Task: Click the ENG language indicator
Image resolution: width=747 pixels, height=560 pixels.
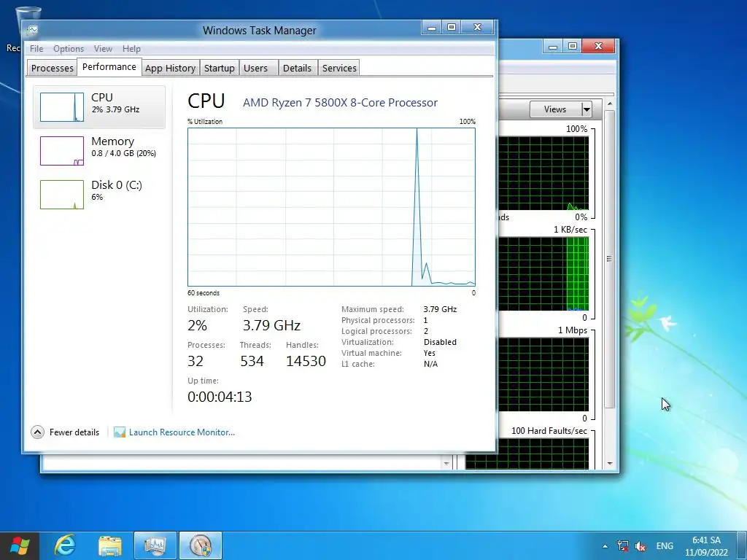Action: [665, 546]
